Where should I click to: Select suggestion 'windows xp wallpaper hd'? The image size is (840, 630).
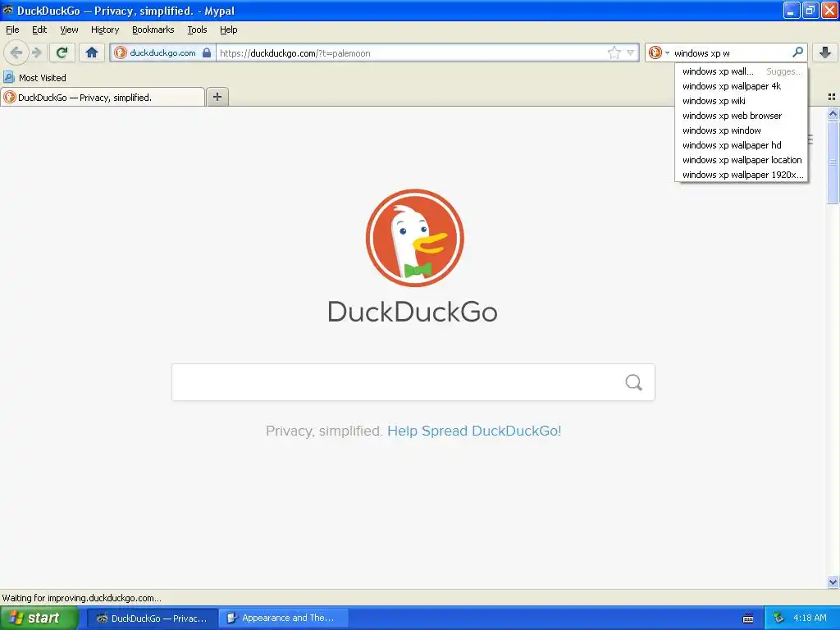click(x=742, y=145)
